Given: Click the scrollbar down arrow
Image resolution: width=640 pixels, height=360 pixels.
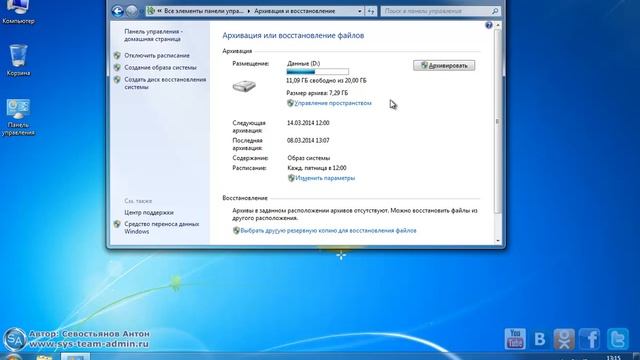Looking at the screenshot, I should pyautogui.click(x=498, y=241).
